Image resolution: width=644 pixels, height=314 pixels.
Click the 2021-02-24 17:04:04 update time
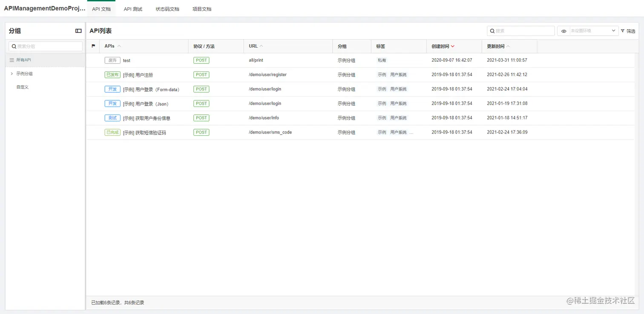507,89
